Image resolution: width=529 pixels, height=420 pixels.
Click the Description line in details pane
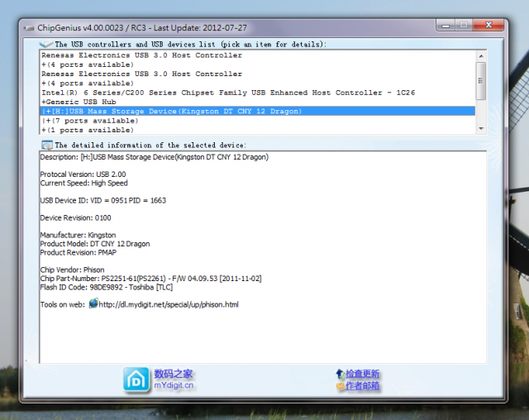click(155, 157)
